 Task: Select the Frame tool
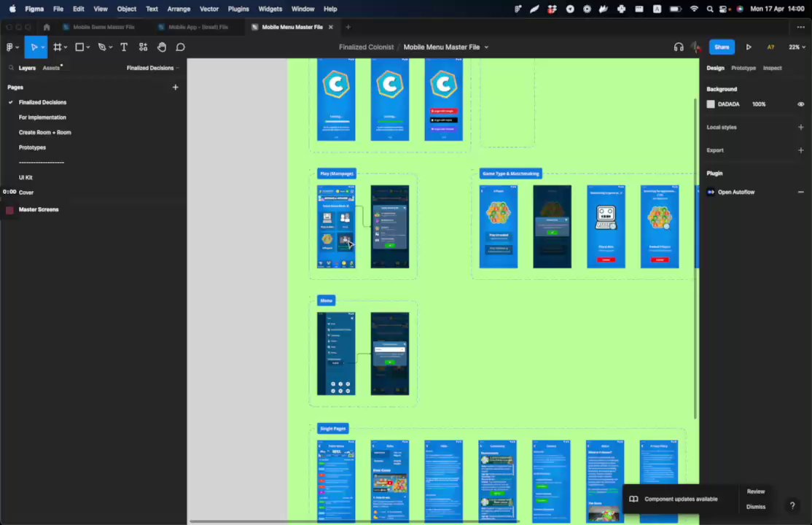(x=58, y=47)
